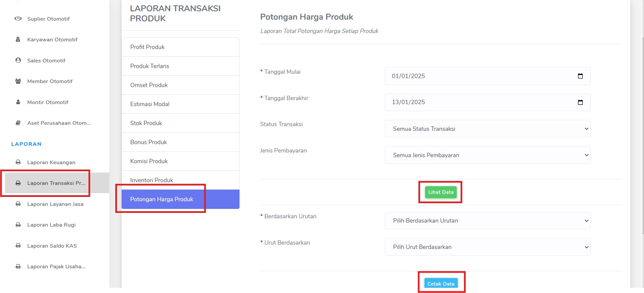Click the Montir Otomotif person icon

pos(18,102)
